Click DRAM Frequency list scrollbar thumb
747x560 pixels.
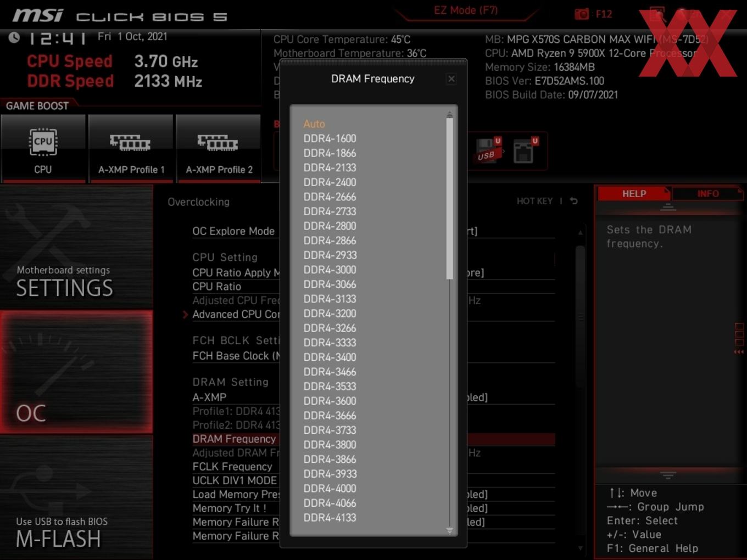click(x=449, y=199)
